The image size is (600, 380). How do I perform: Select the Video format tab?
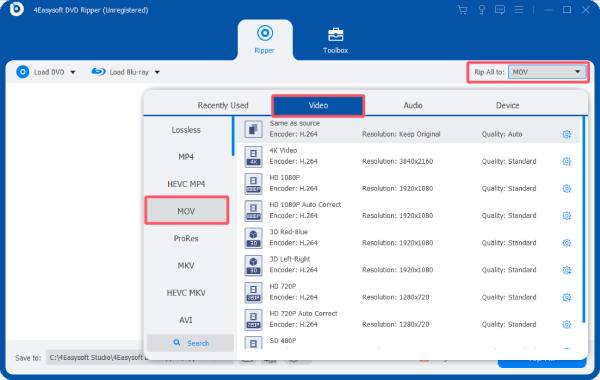click(x=318, y=105)
